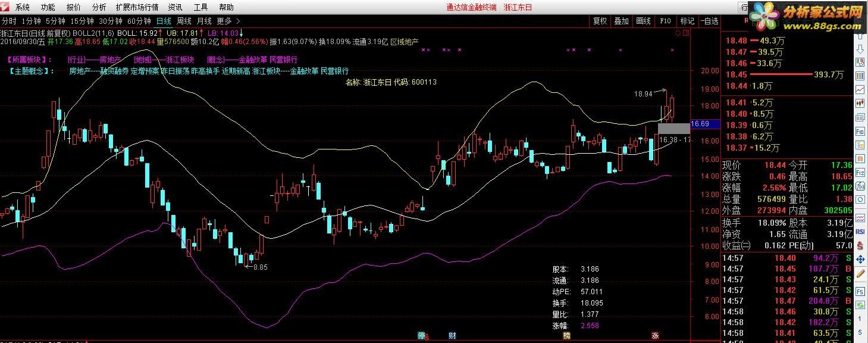Click the F5 sidebar icon

[x=860, y=291]
